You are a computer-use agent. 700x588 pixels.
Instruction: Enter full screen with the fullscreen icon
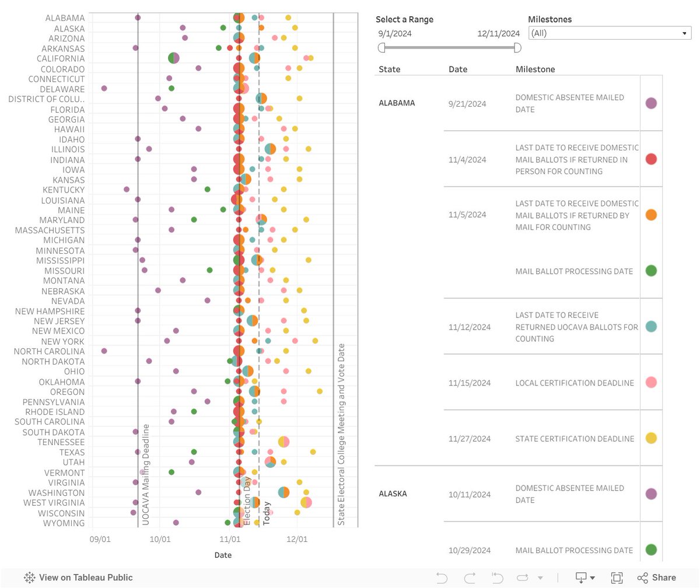617,577
